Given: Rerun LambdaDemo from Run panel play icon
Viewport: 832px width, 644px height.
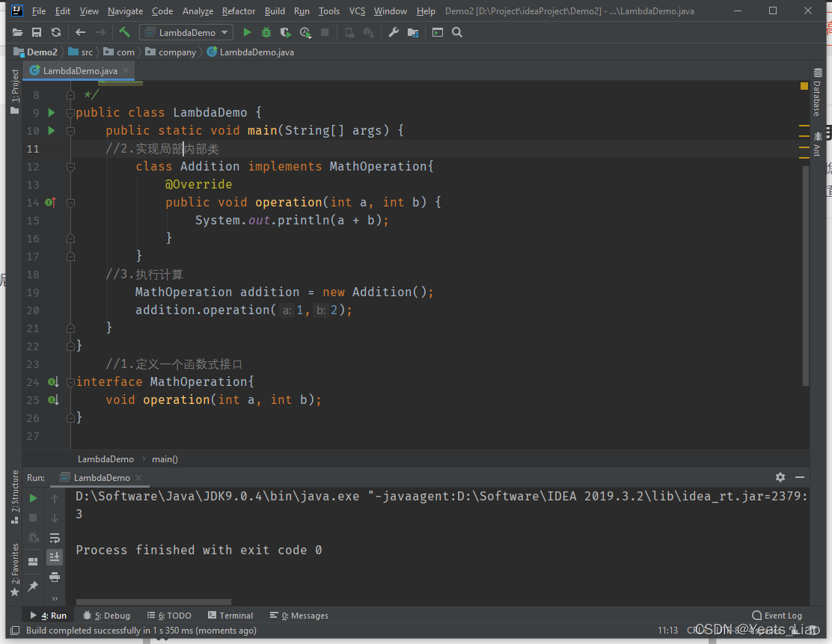Looking at the screenshot, I should (x=33, y=498).
